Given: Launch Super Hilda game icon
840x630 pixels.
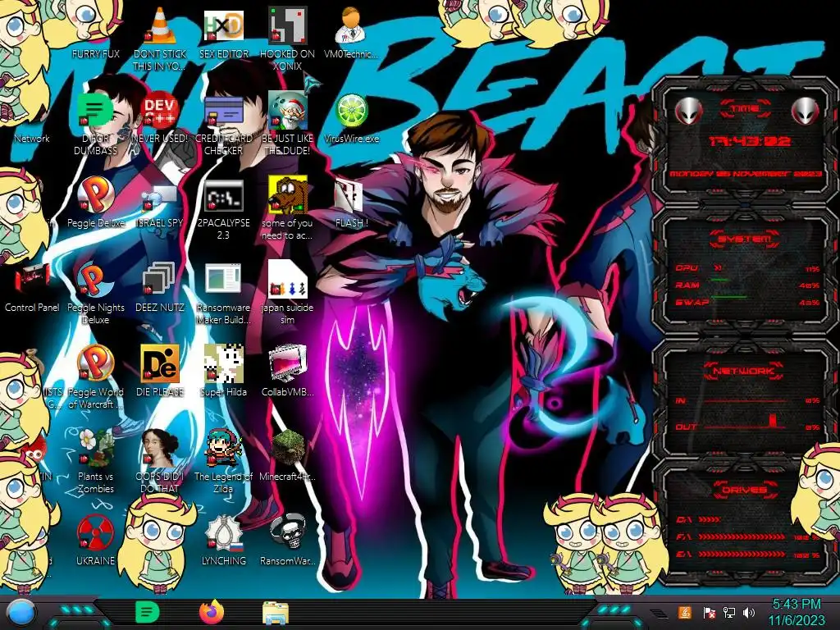Looking at the screenshot, I should [x=223, y=364].
